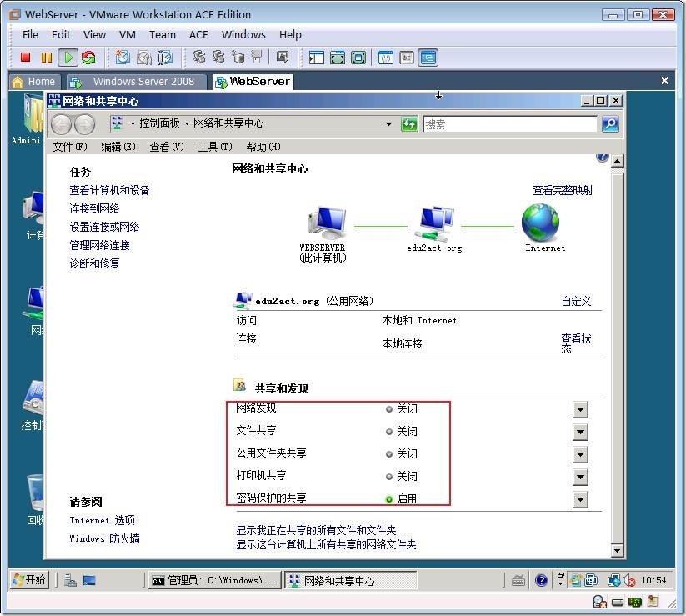
Task: Click the scrollbar down arrow
Action: [617, 550]
